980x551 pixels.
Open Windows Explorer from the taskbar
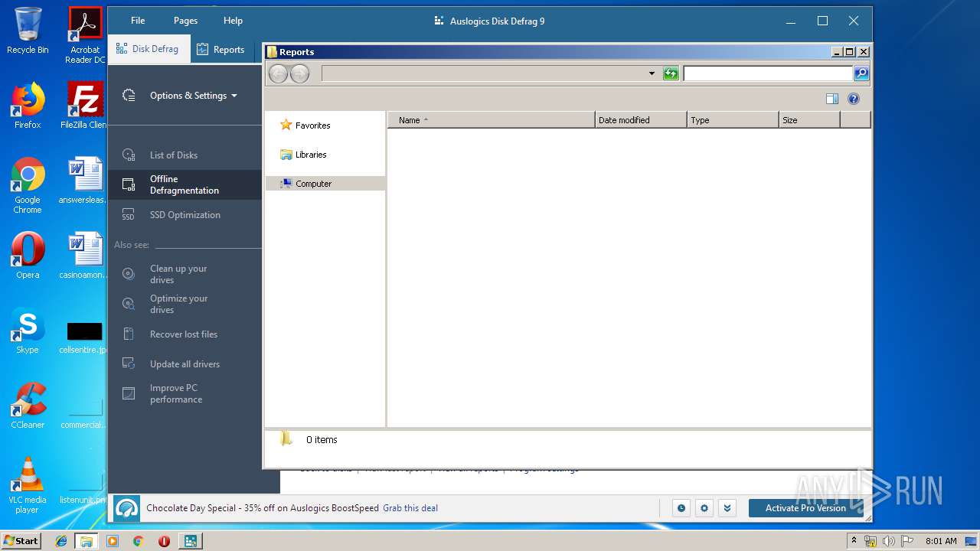(x=87, y=541)
